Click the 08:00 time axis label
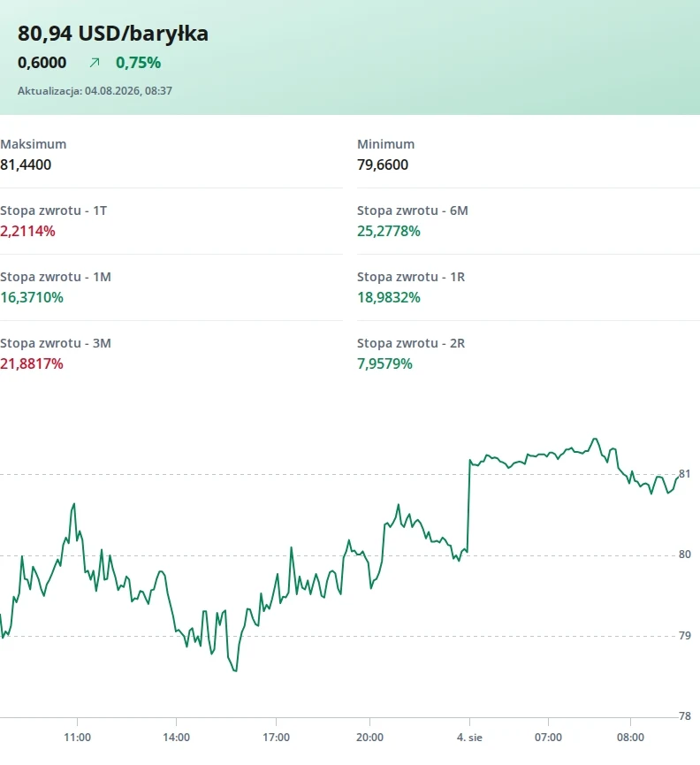The image size is (700, 765). tap(630, 738)
